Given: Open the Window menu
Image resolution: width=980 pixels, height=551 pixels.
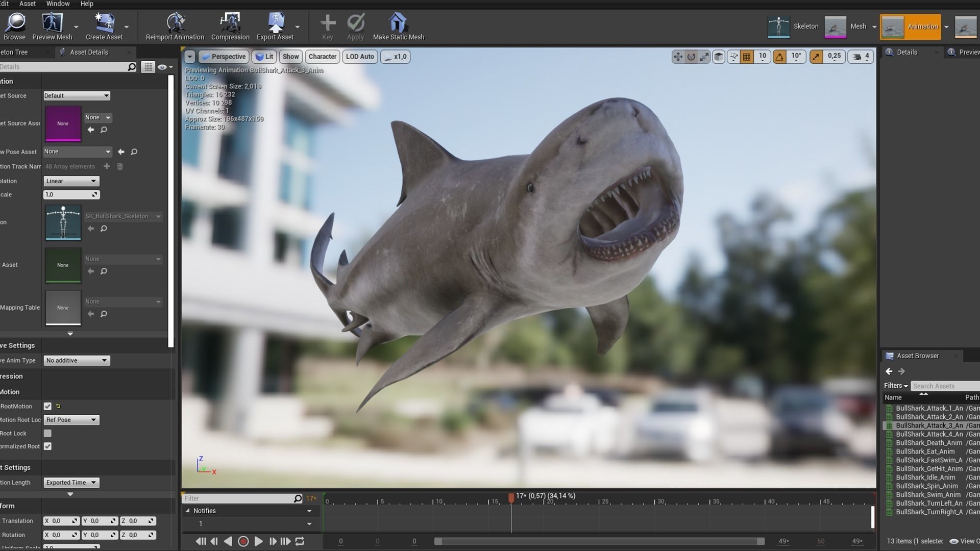Looking at the screenshot, I should (x=58, y=4).
